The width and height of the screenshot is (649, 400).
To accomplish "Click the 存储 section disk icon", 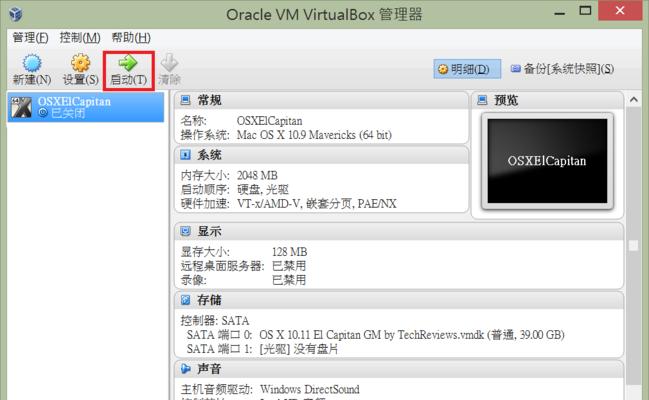I will point(185,300).
